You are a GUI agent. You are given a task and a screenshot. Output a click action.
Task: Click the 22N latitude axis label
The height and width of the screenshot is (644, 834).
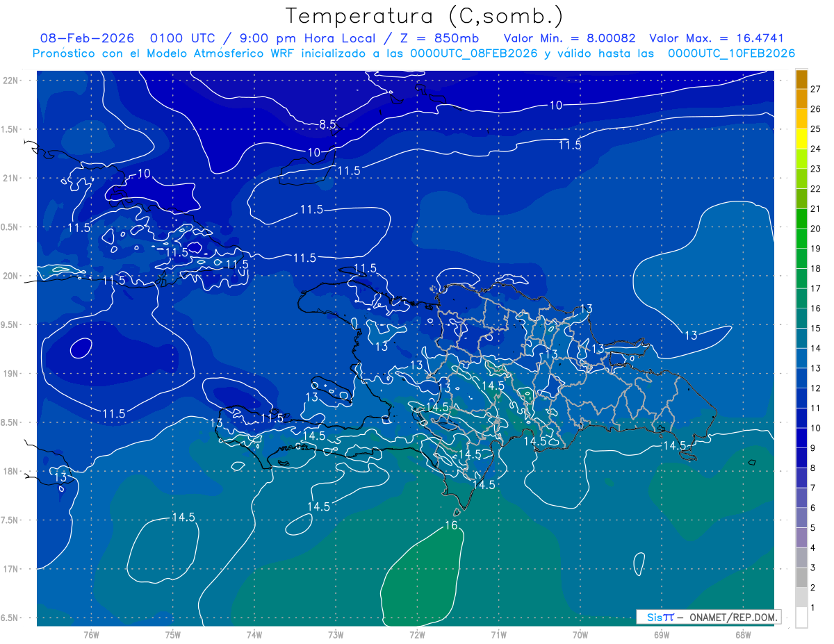pos(10,80)
